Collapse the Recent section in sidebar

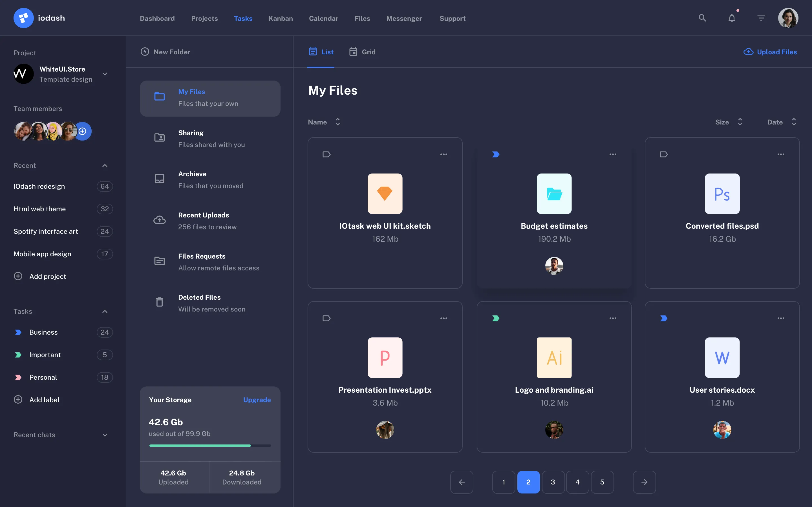104,165
